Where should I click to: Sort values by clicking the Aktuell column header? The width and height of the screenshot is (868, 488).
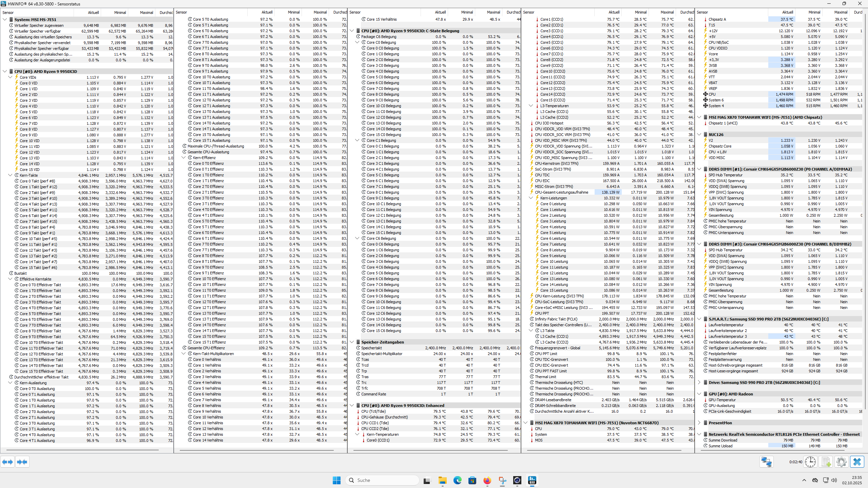[93, 12]
